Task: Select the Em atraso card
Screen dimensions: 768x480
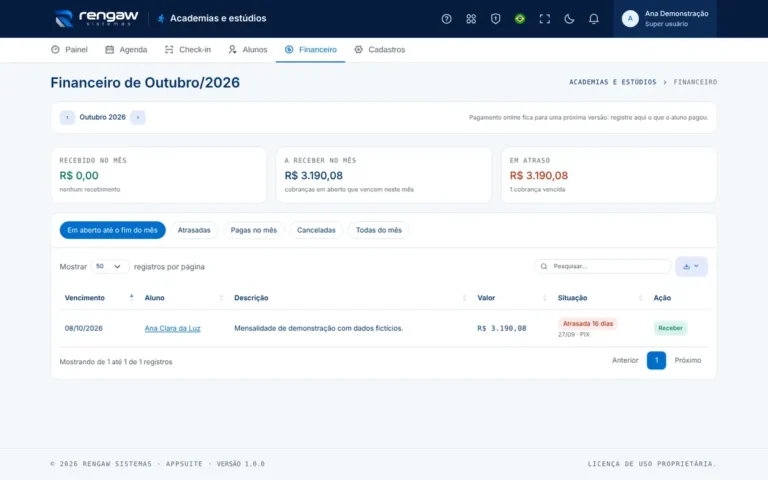Action: [x=609, y=175]
